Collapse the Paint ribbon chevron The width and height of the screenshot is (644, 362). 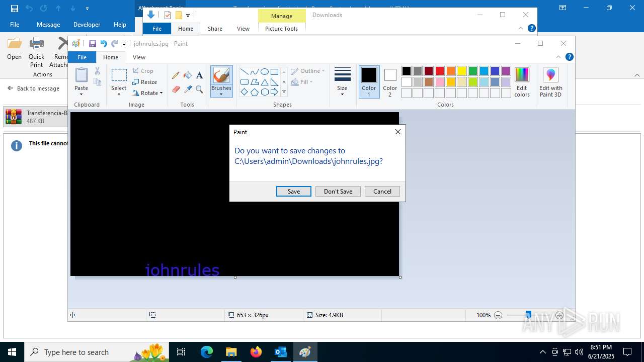tap(558, 57)
